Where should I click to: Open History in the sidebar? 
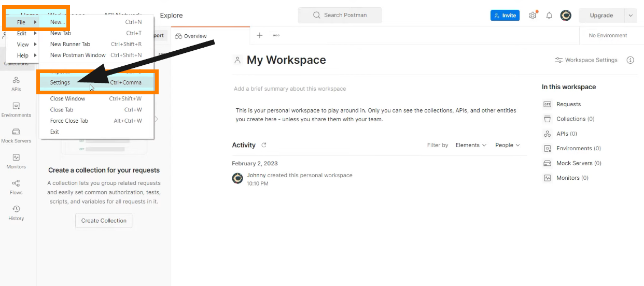point(16,213)
